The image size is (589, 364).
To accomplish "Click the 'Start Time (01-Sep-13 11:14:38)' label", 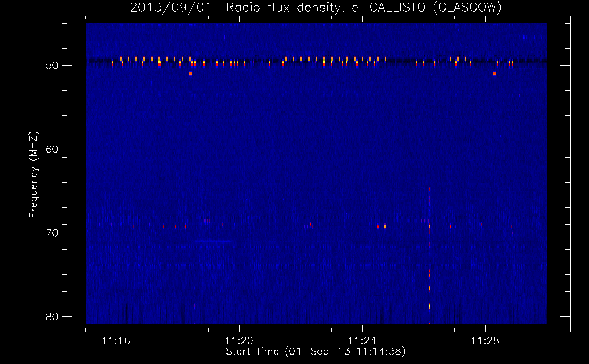I will (x=316, y=352).
